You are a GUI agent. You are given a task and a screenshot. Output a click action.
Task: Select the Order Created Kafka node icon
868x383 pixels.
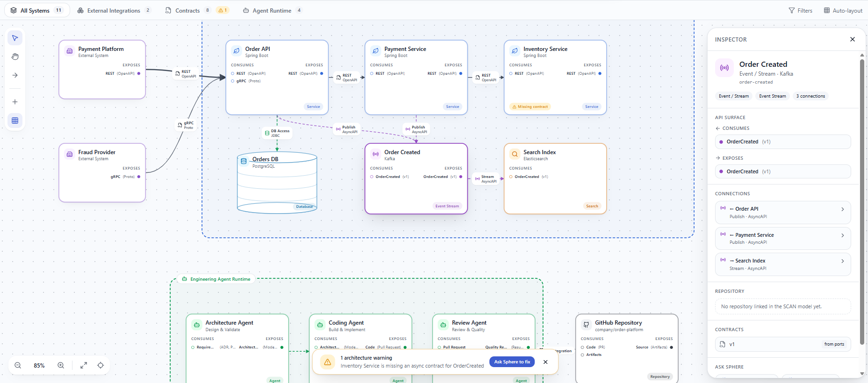coord(376,154)
